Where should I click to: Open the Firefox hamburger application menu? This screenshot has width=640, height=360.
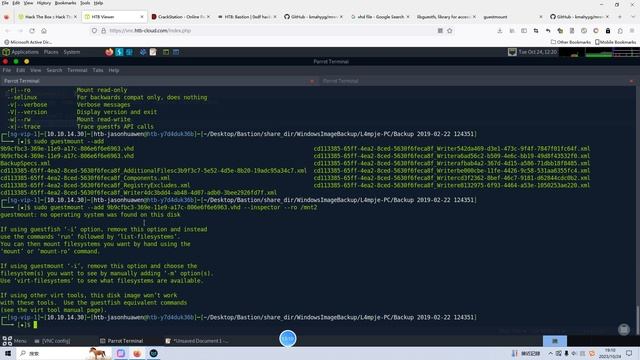pyautogui.click(x=632, y=31)
